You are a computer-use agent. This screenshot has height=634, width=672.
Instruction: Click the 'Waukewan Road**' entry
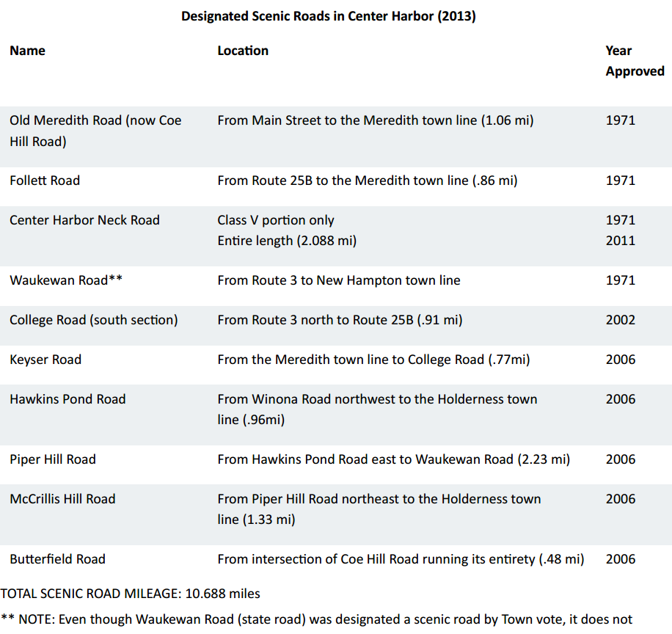pos(65,280)
